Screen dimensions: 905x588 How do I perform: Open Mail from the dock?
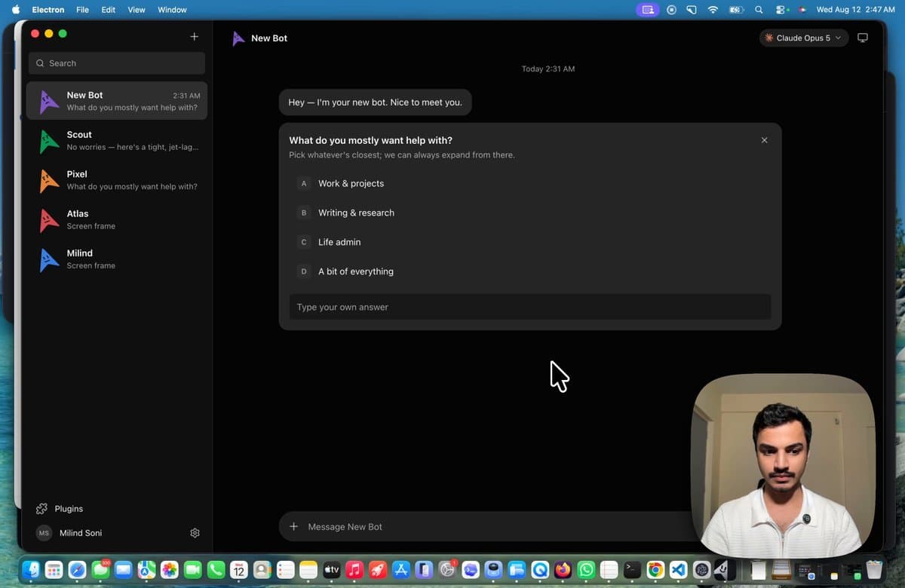pyautogui.click(x=123, y=570)
